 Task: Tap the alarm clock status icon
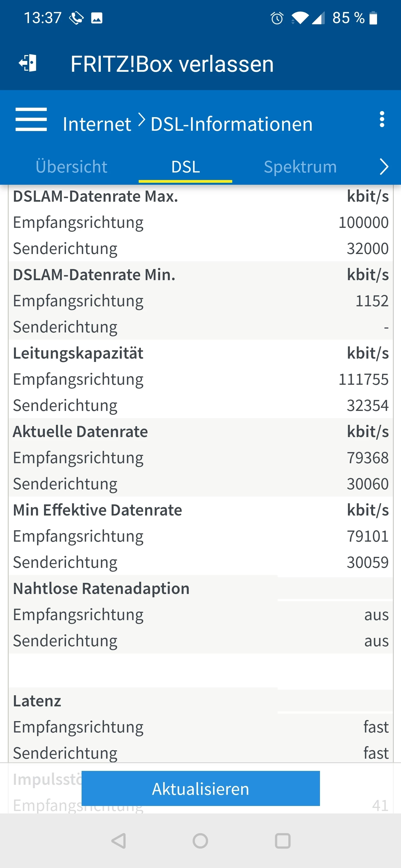[277, 18]
